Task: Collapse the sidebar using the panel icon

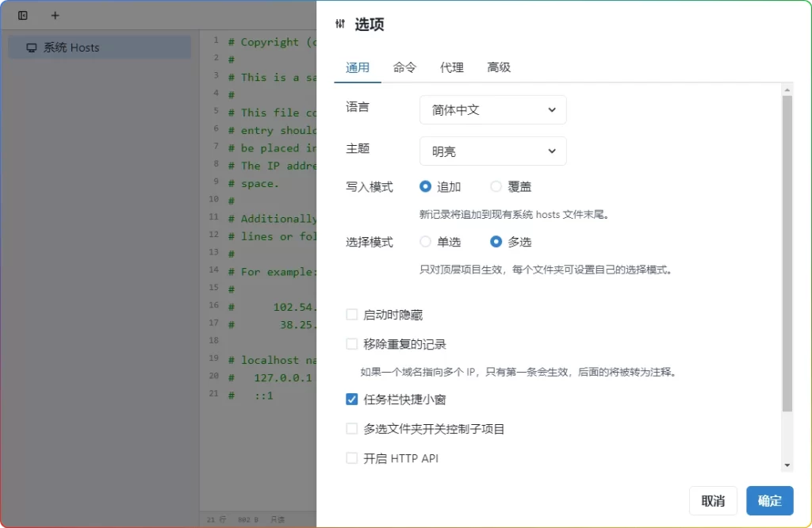Action: 22,14
